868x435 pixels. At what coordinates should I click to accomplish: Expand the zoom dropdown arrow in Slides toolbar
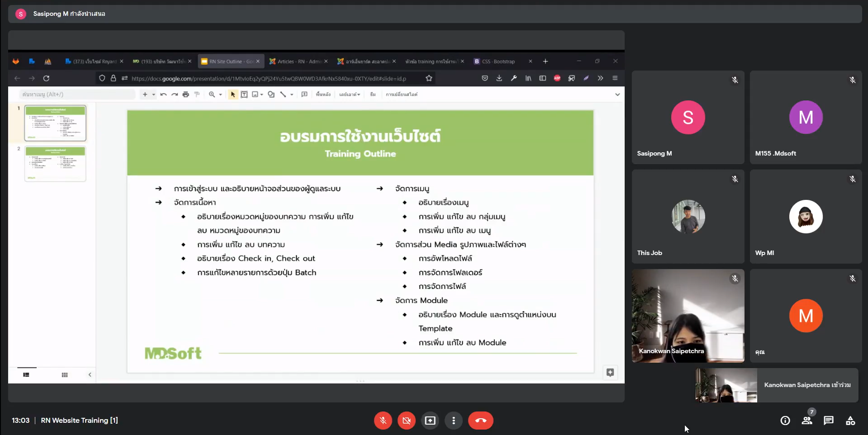tap(221, 95)
